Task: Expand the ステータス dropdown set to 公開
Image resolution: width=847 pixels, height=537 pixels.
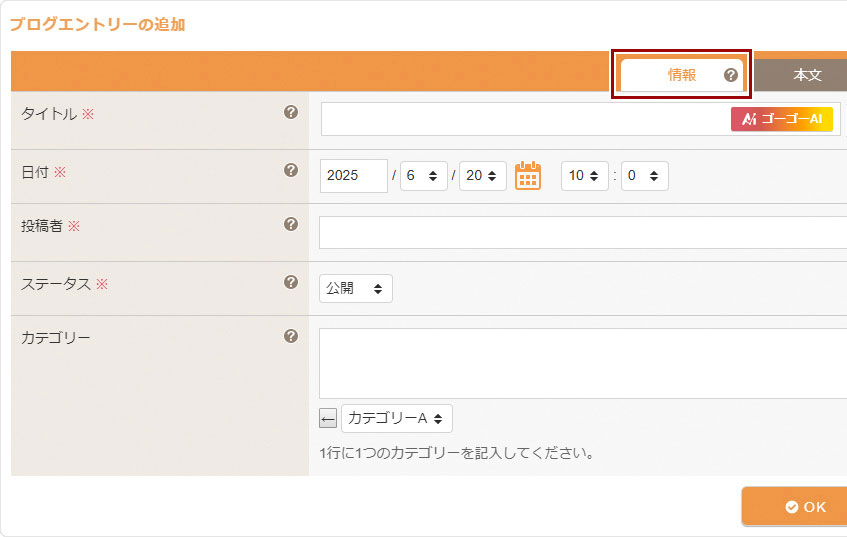Action: coord(356,288)
